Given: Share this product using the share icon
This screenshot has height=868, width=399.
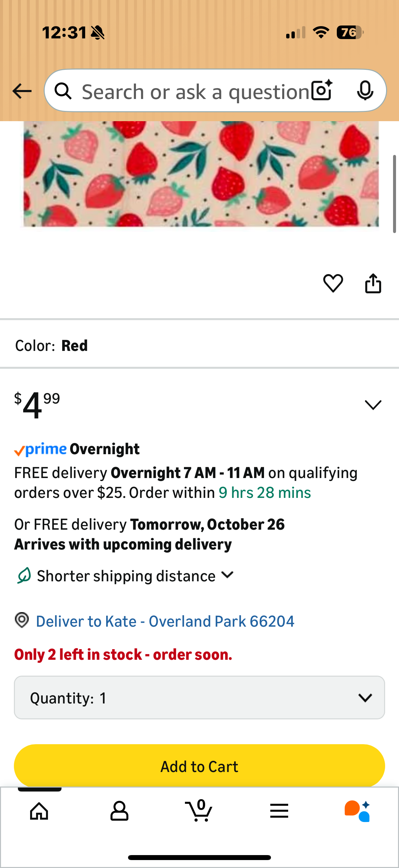Looking at the screenshot, I should tap(373, 283).
